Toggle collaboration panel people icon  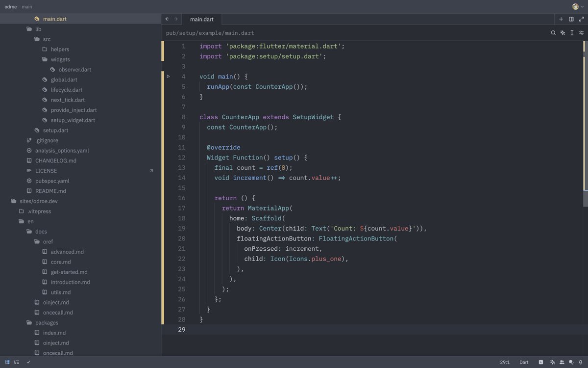562,362
